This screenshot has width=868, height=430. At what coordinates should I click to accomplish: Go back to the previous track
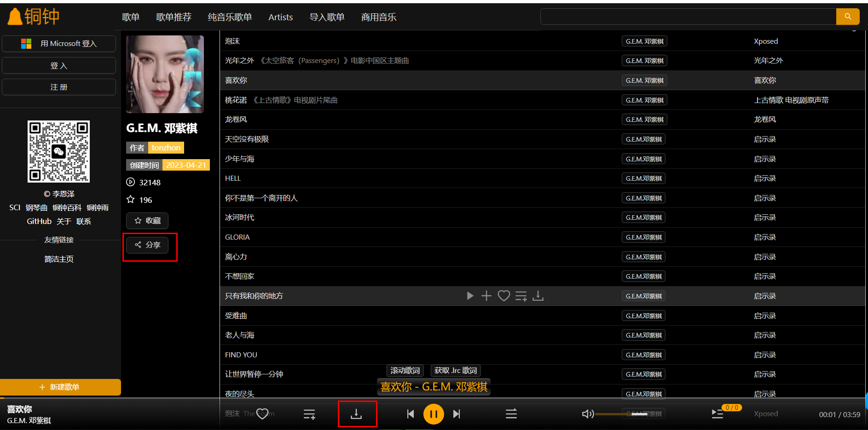click(x=411, y=414)
